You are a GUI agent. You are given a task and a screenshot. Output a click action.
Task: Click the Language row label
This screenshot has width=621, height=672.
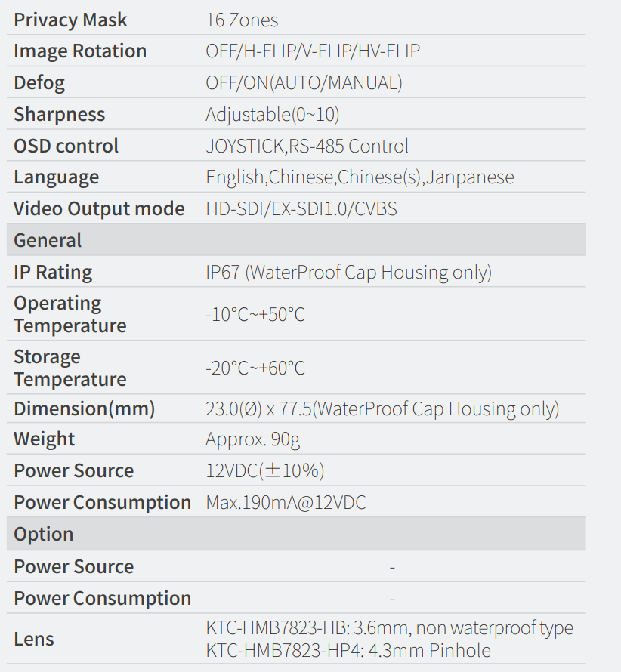click(57, 177)
